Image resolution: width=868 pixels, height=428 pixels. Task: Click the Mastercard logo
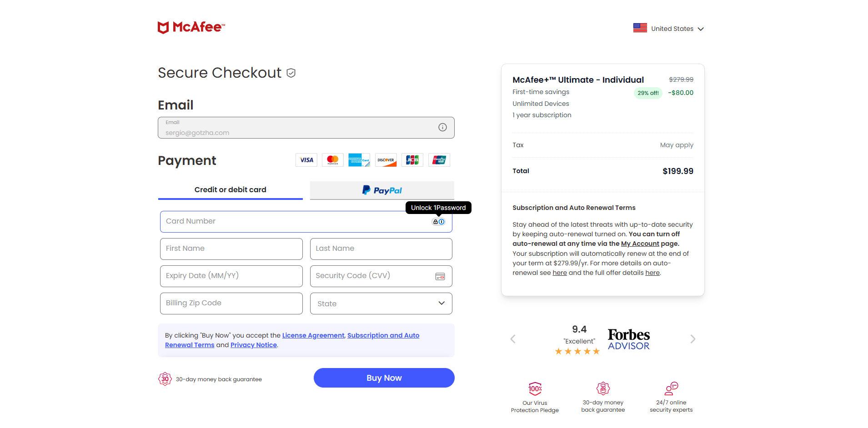(x=333, y=160)
